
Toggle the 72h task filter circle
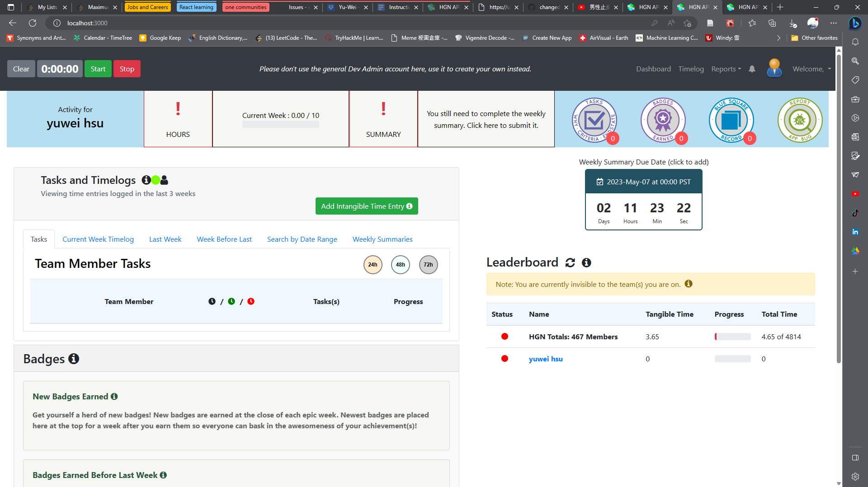[x=428, y=265]
